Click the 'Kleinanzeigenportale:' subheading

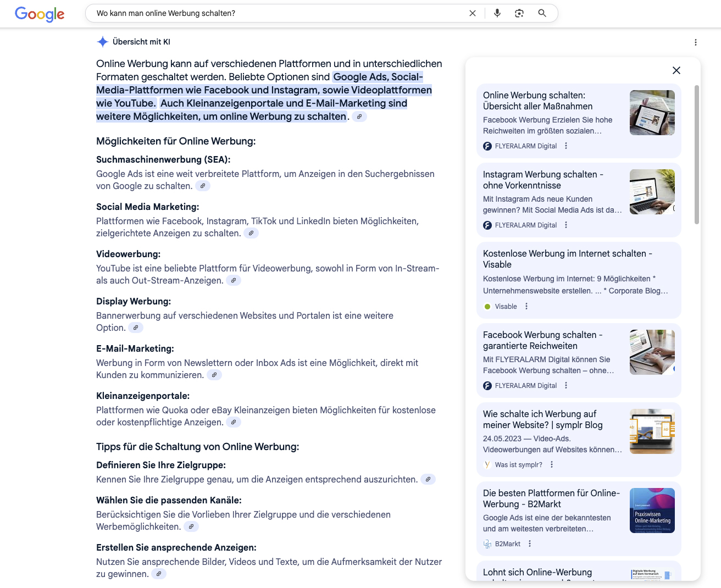point(143,396)
